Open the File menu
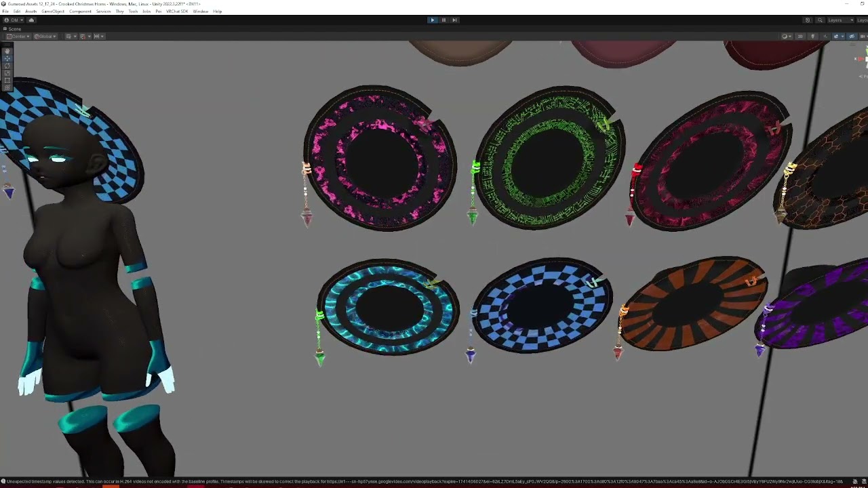Screen dimensions: 868x488 [5, 12]
